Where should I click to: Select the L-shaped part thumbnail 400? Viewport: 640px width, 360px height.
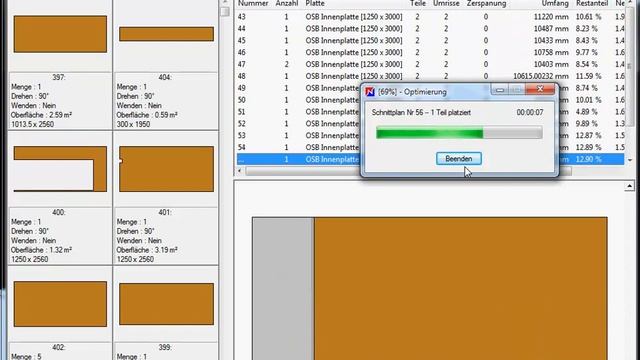pos(60,169)
